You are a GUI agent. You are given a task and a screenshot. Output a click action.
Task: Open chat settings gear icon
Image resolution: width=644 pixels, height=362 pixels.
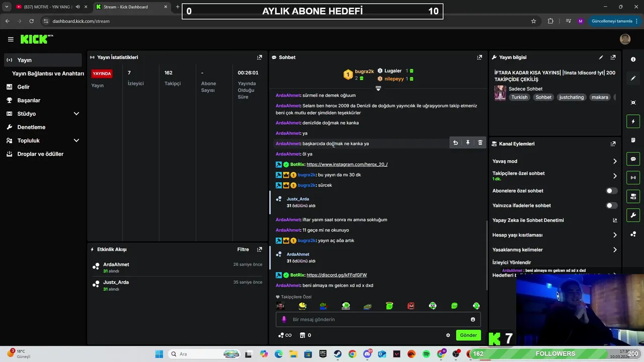tap(448, 335)
